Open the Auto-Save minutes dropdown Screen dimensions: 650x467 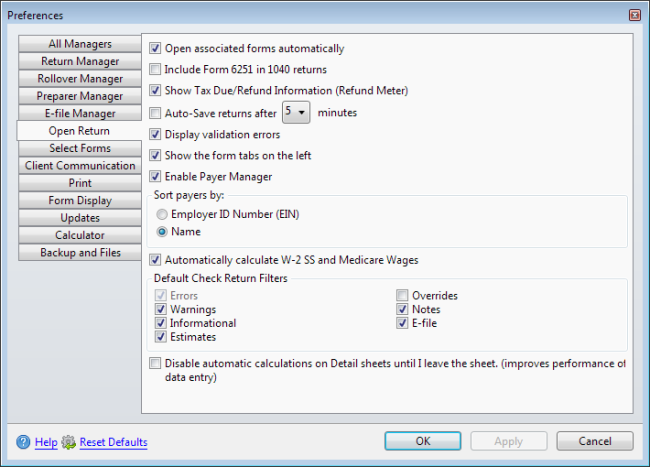pyautogui.click(x=296, y=113)
